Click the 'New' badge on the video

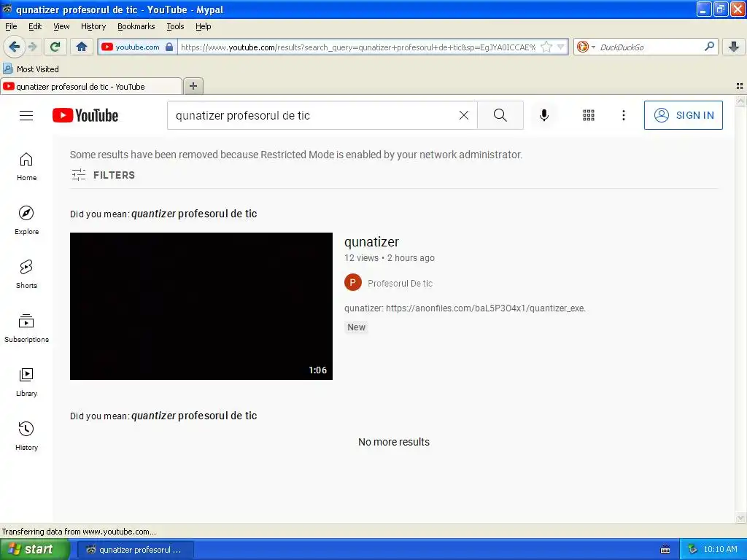(x=356, y=327)
